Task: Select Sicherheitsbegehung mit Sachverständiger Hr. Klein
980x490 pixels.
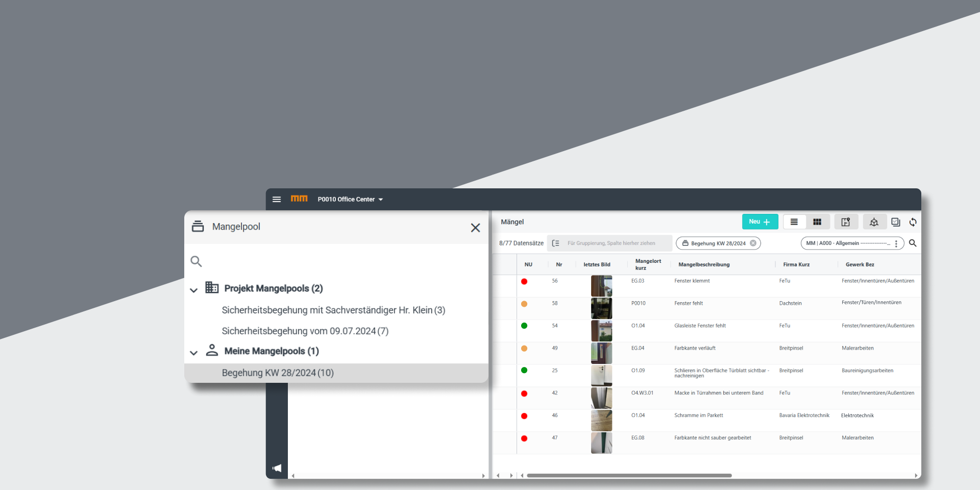Action: [x=333, y=310]
